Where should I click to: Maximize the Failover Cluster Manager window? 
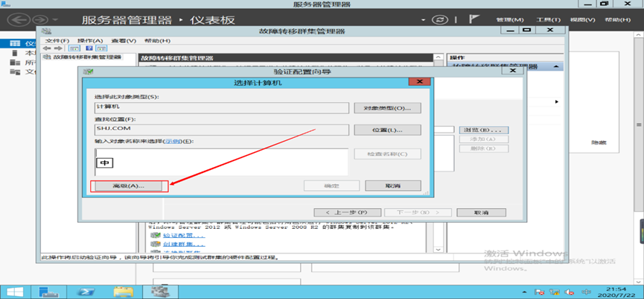point(527,30)
